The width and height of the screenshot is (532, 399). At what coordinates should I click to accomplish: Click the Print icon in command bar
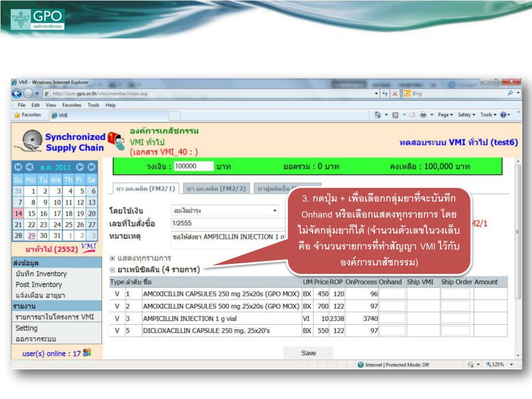click(423, 115)
